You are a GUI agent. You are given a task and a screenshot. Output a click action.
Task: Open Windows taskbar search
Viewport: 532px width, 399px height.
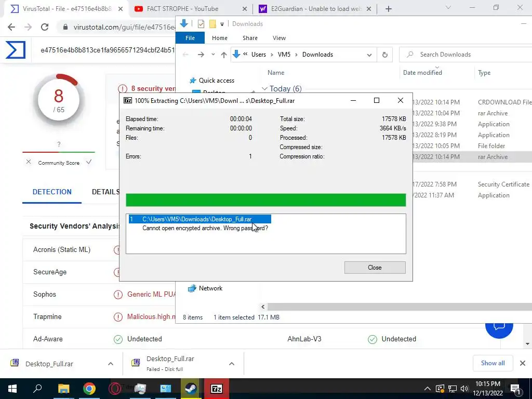point(37,389)
